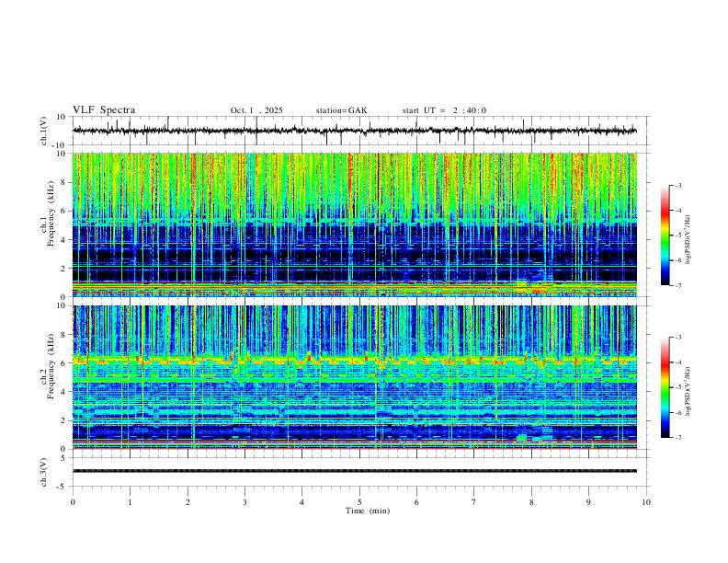Click the '-3' label on ch.1 colorbar
This screenshot has height=563, width=728.
[677, 186]
